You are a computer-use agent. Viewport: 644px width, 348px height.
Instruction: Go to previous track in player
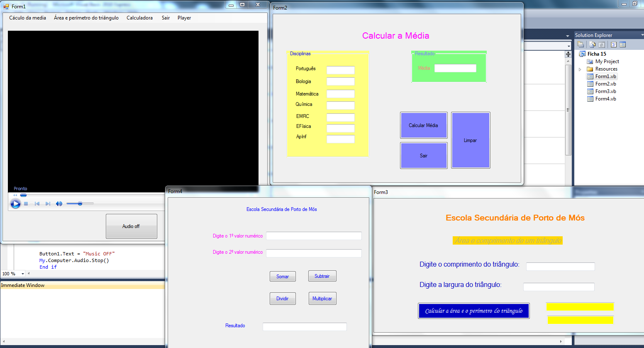click(x=37, y=204)
